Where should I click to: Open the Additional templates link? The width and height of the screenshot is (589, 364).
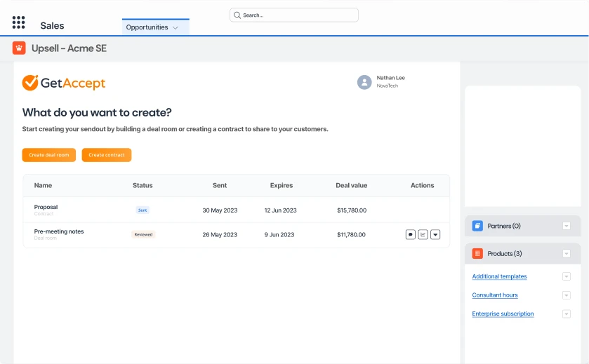coord(500,276)
